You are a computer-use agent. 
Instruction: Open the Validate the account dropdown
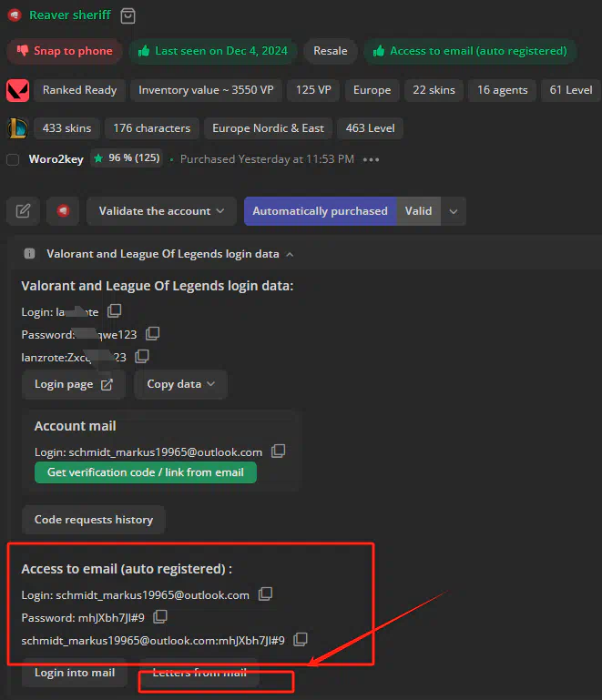(161, 210)
